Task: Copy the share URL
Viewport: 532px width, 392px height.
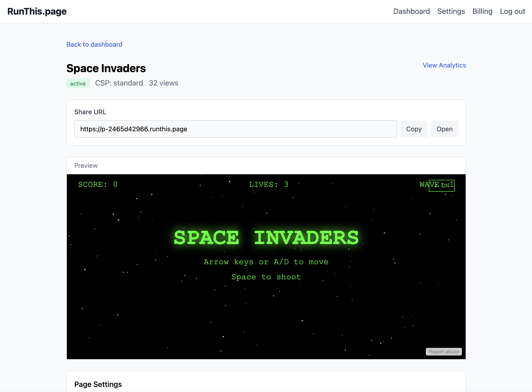Action: click(414, 129)
